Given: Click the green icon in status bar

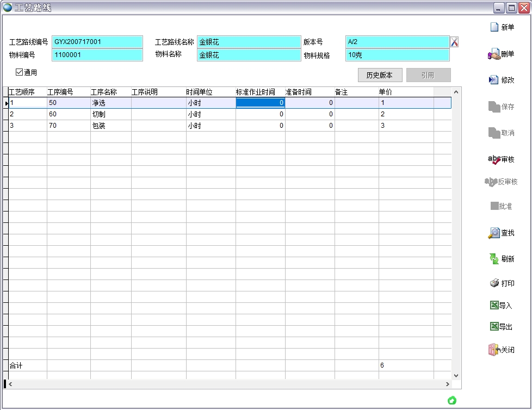Looking at the screenshot, I should point(451,400).
